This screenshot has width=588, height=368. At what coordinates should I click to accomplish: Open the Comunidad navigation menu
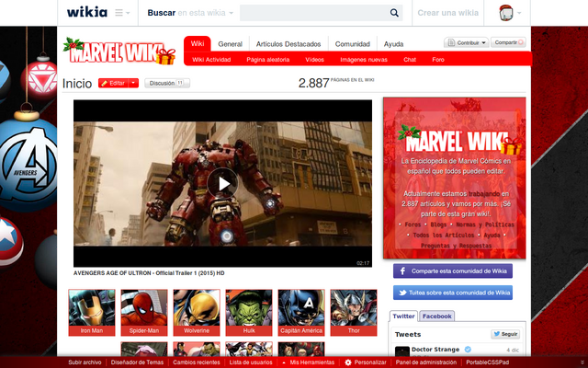click(353, 44)
